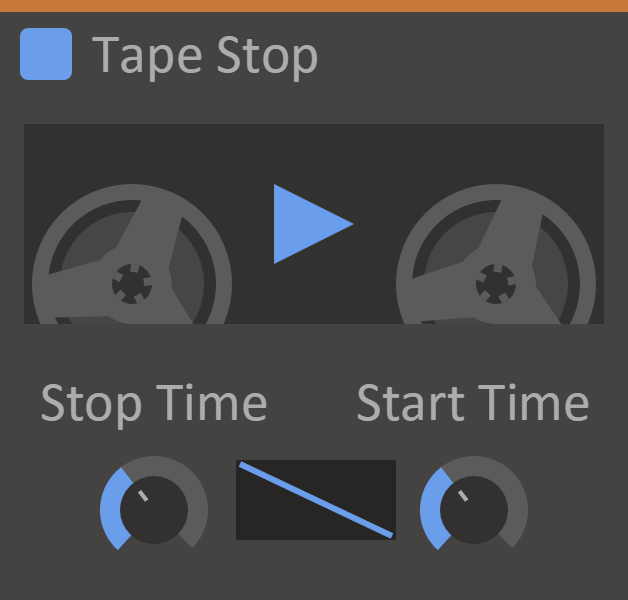Click the Tape Stop title text
The width and height of the screenshot is (628, 600).
pyautogui.click(x=205, y=56)
